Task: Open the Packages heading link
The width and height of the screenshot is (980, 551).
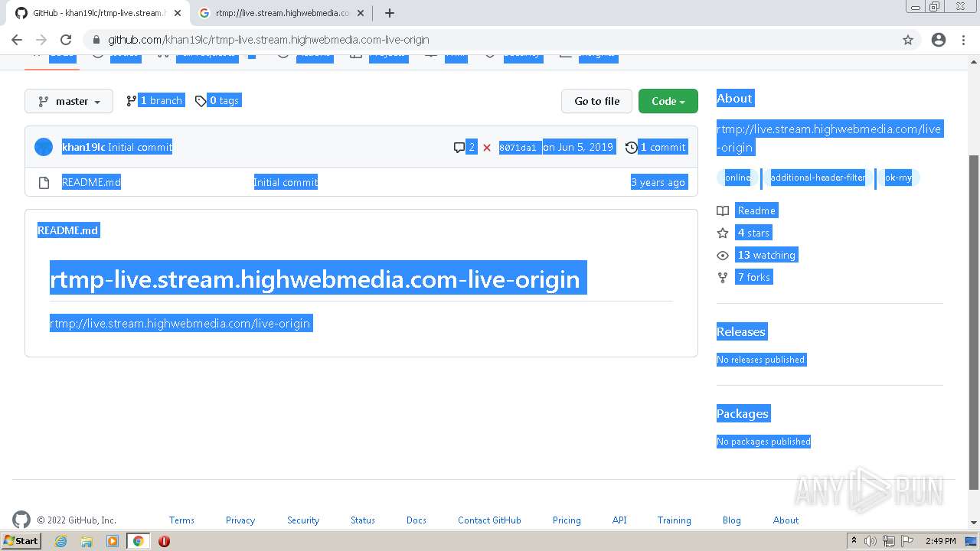Action: pyautogui.click(x=743, y=413)
